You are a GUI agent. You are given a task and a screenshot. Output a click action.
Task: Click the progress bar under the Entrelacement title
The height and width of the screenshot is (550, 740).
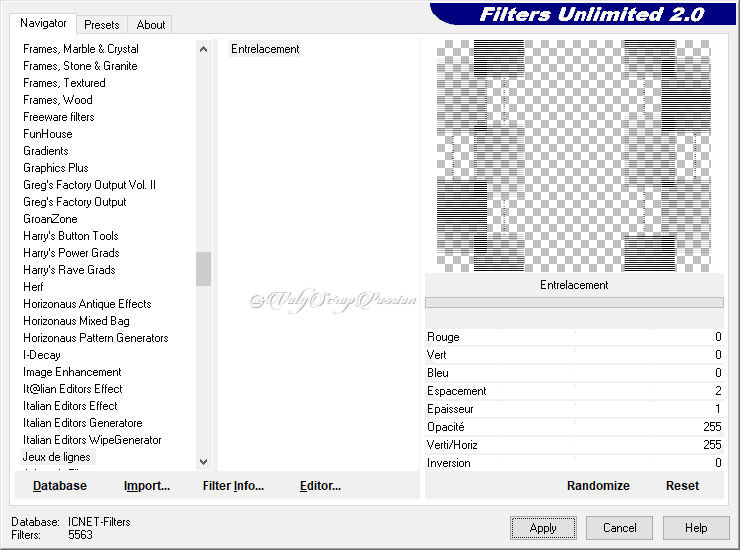[x=574, y=303]
